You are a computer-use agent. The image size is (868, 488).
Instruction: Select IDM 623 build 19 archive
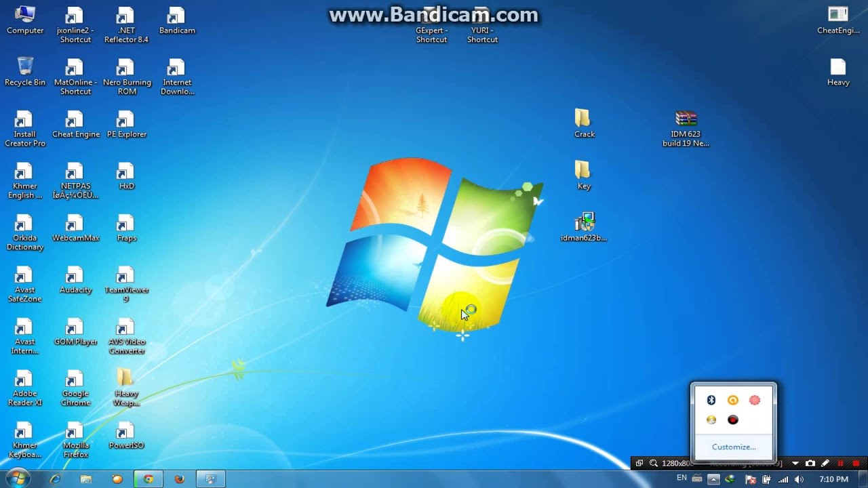686,129
